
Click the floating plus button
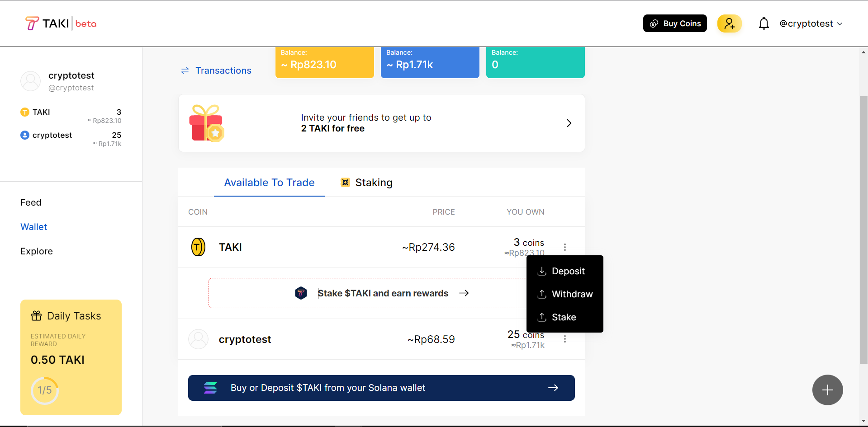827,390
